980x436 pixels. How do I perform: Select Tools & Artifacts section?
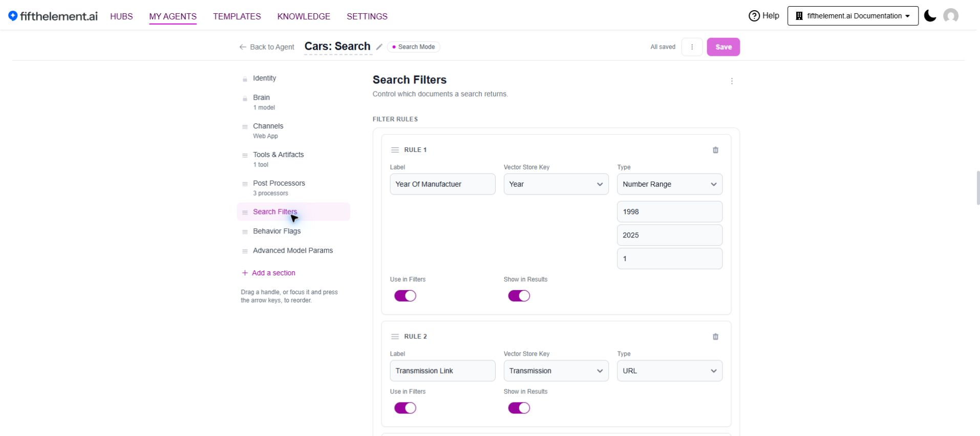coord(293,159)
